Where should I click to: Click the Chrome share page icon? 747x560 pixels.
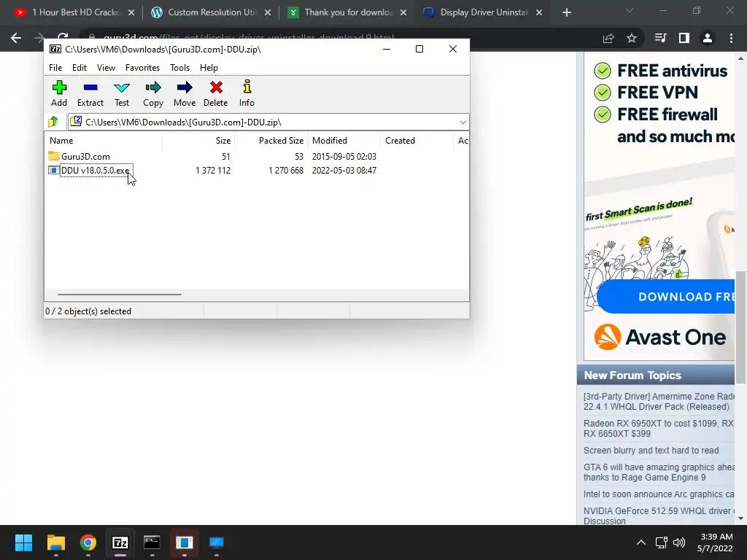click(608, 38)
